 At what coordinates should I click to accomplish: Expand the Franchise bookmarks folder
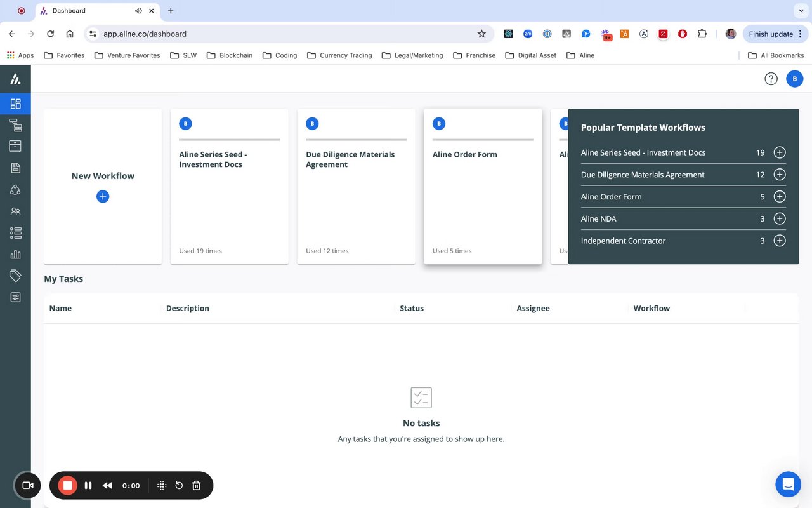[475, 55]
